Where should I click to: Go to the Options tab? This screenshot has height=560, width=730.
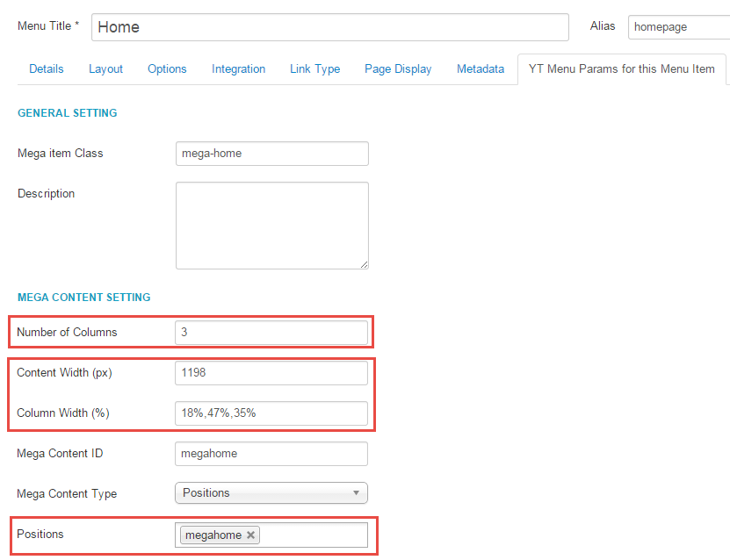click(x=167, y=68)
